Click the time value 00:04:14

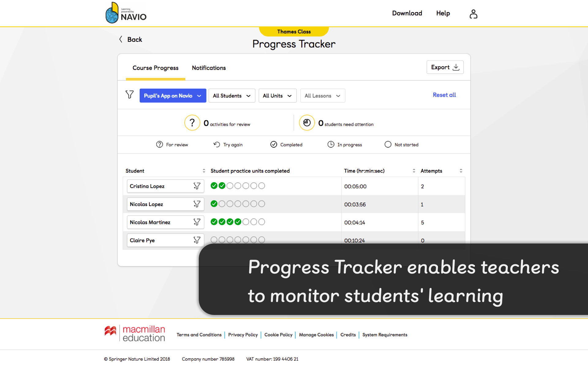(x=355, y=223)
